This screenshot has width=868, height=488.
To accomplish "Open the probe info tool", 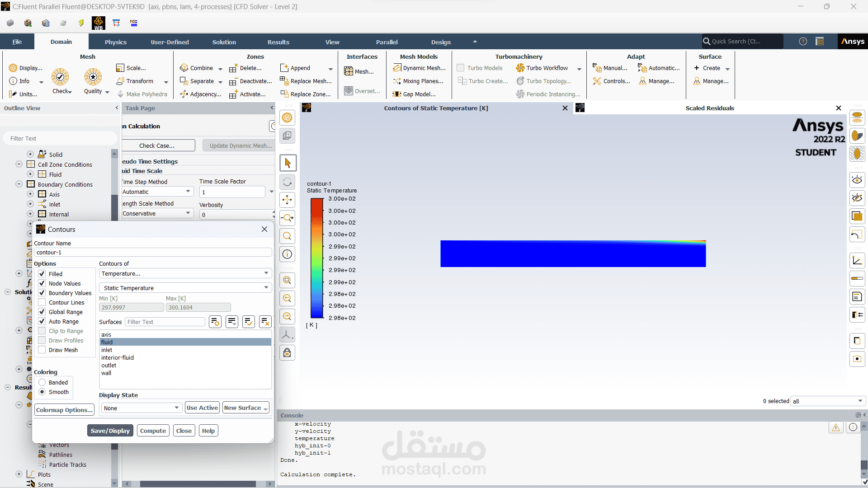I will pyautogui.click(x=287, y=254).
